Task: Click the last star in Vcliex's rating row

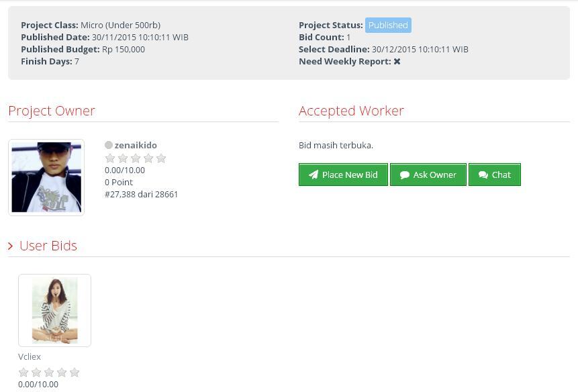Action: (75, 372)
